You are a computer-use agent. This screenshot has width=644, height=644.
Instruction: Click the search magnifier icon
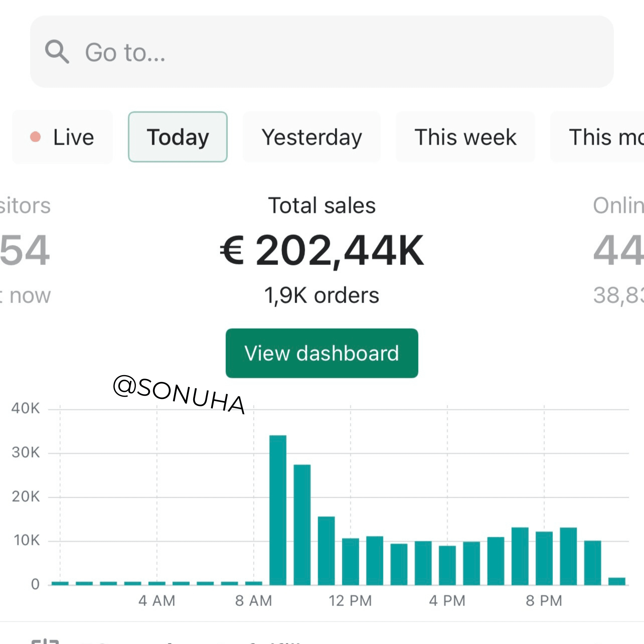(x=57, y=52)
